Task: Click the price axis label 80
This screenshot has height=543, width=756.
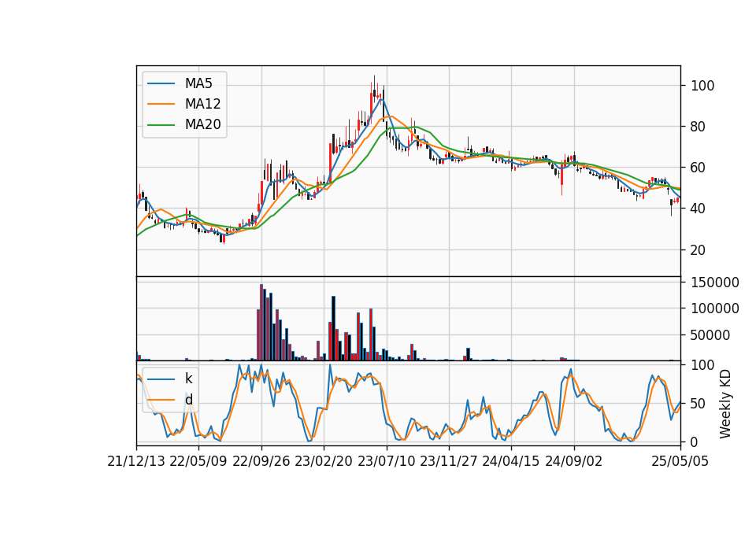Action: (699, 127)
